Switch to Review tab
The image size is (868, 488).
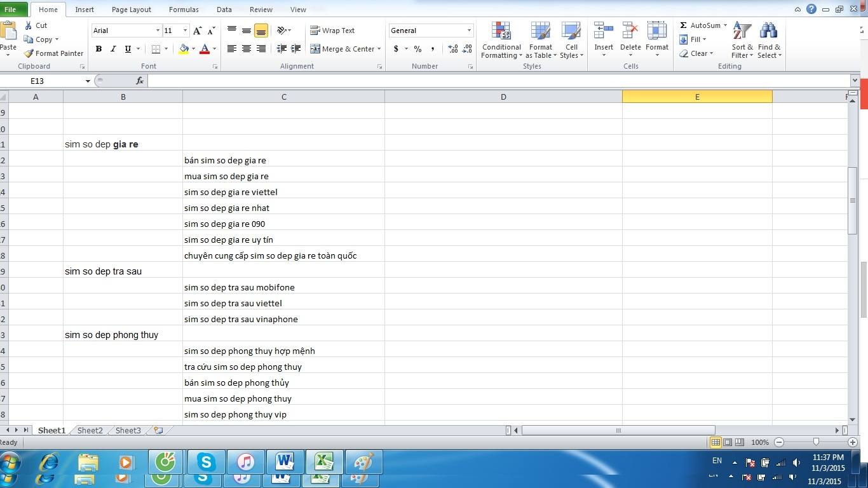pyautogui.click(x=261, y=10)
